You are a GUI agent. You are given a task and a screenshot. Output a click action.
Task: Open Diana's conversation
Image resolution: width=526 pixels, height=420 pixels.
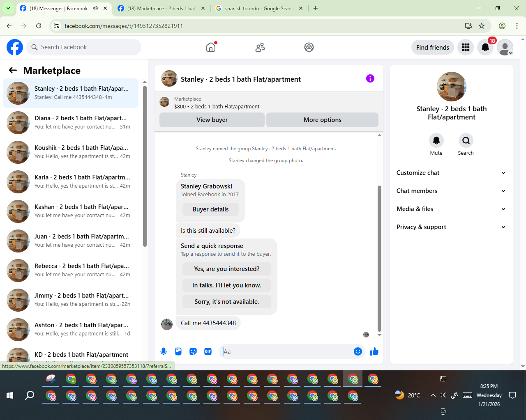pyautogui.click(x=71, y=123)
